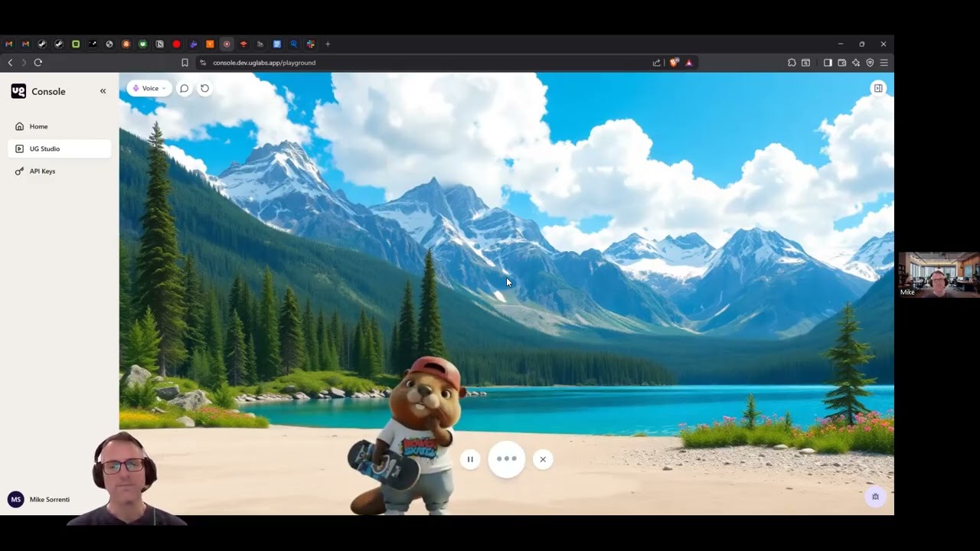Viewport: 980px width, 551px height.
Task: View site information icon in the address bar
Action: [203, 63]
